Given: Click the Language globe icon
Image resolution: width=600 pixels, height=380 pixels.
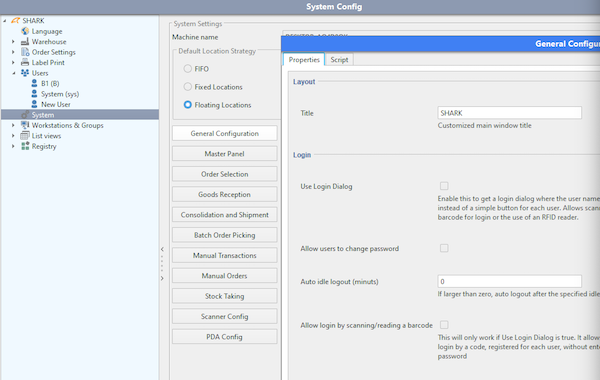Looking at the screenshot, I should (25, 31).
